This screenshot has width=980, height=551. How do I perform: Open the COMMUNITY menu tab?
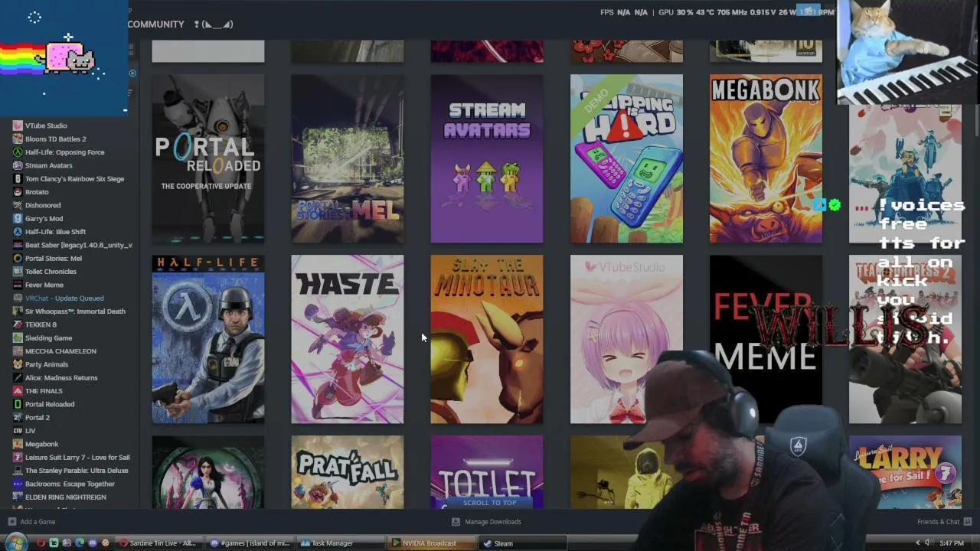(156, 24)
